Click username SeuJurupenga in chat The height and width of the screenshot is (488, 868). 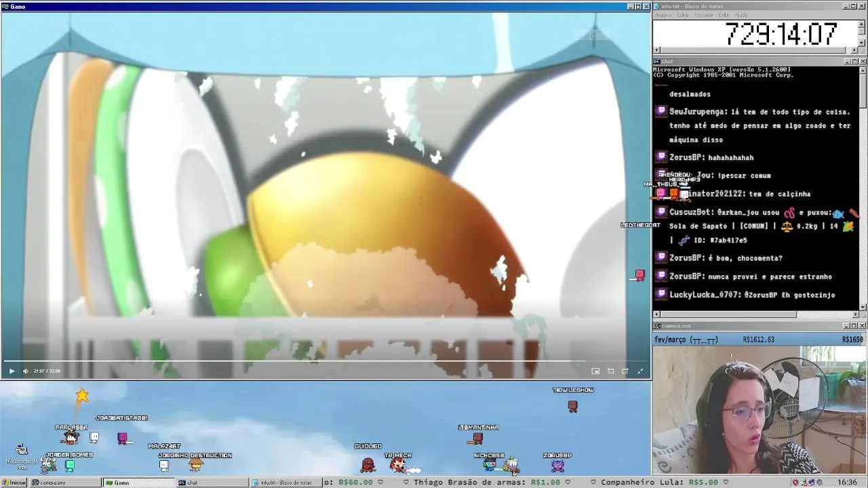[697, 112]
